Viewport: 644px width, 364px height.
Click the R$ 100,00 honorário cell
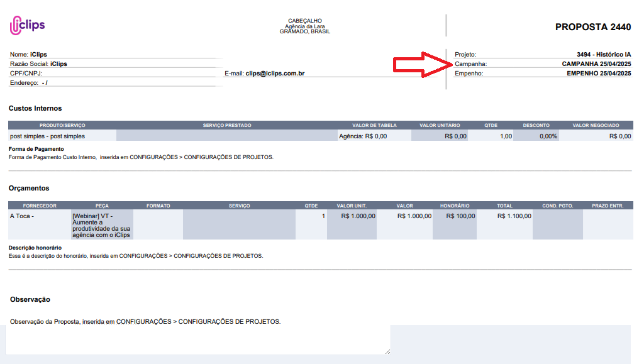click(x=455, y=224)
